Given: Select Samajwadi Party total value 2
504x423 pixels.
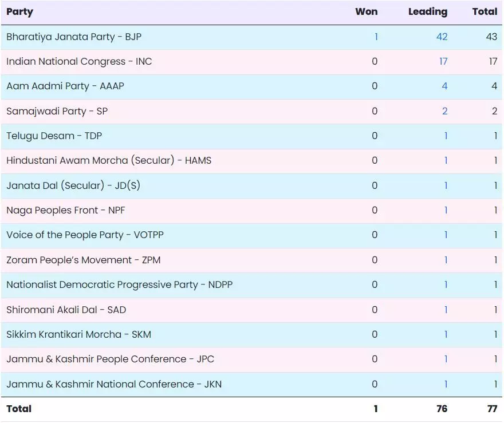Looking at the screenshot, I should (494, 111).
